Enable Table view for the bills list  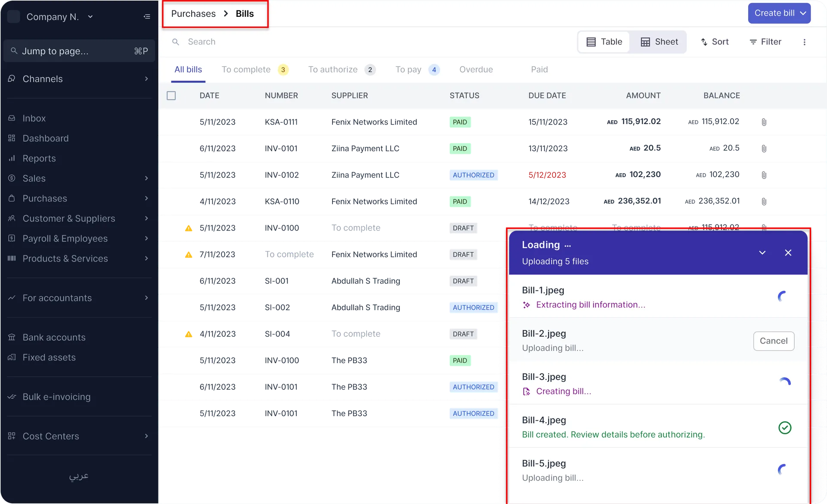tap(604, 42)
